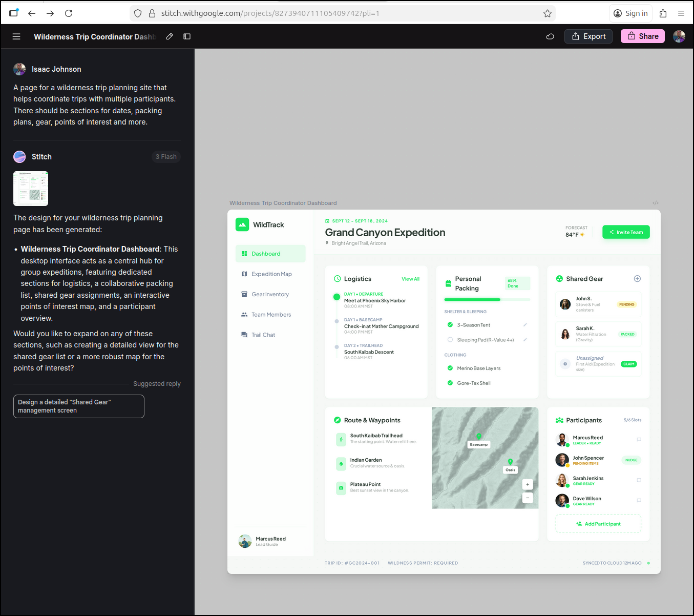Screen dimensions: 694x616
Task: Click the plus icon in Shared Gear
Action: [637, 279]
